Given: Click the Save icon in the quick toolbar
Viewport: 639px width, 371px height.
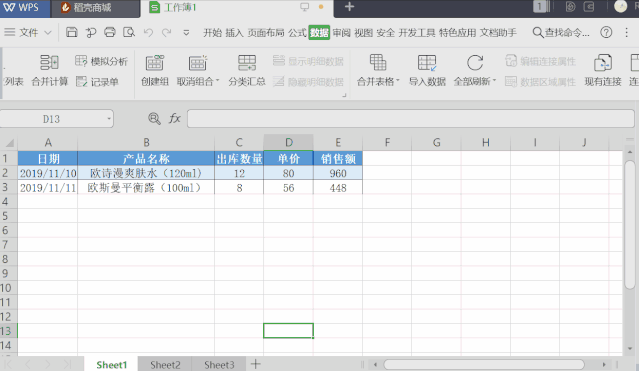Looking at the screenshot, I should 72,32.
